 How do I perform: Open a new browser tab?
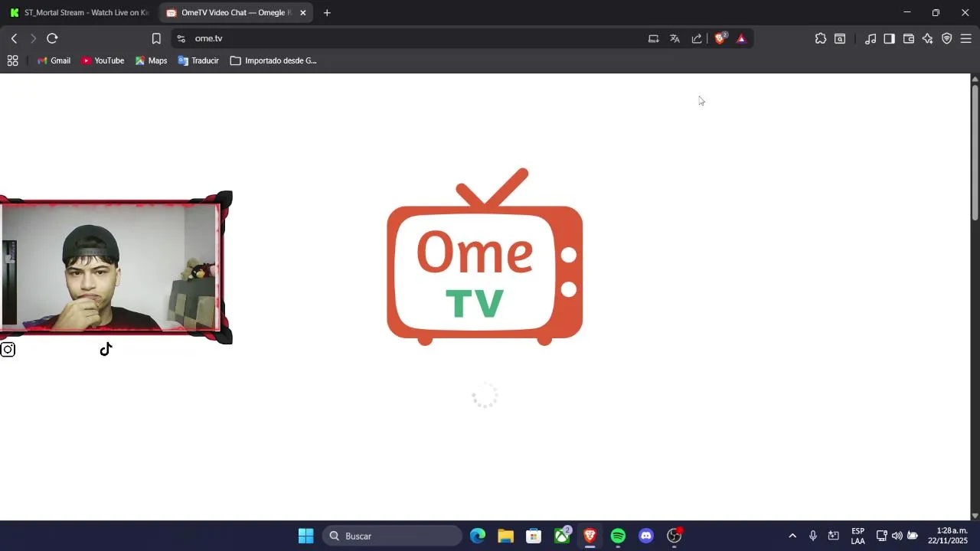pyautogui.click(x=327, y=13)
